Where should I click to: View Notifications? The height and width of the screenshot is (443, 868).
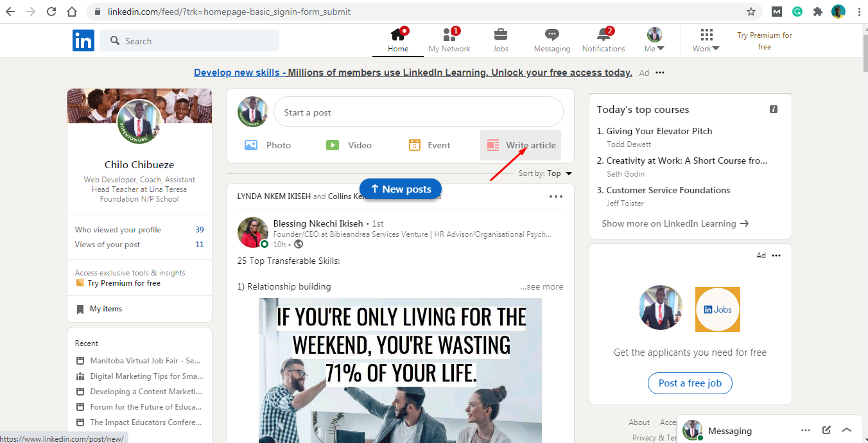click(603, 40)
